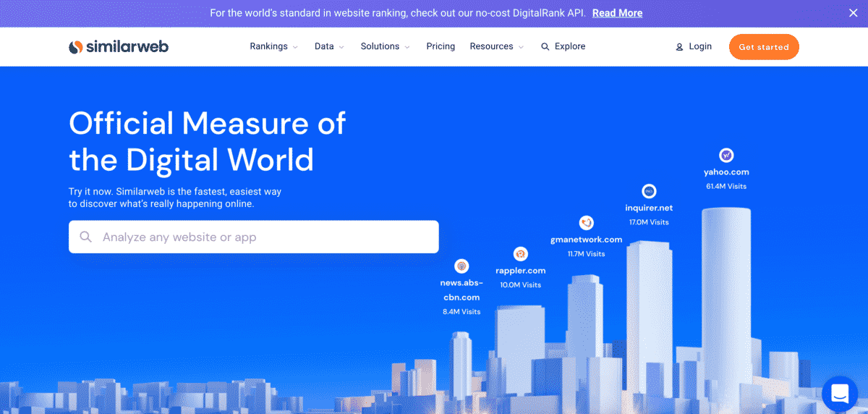The image size is (868, 414).
Task: Open the chat widget icon
Action: pos(839,394)
